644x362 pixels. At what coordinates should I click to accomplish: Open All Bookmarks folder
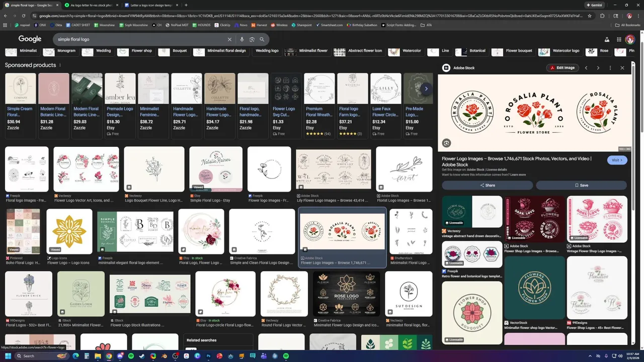[628, 25]
